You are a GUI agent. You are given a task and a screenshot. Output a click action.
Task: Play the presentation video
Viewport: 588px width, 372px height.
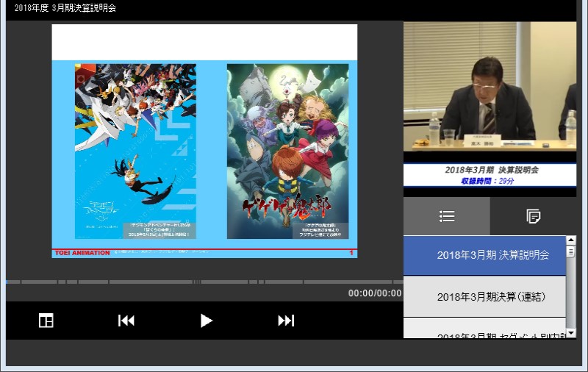pyautogui.click(x=207, y=321)
